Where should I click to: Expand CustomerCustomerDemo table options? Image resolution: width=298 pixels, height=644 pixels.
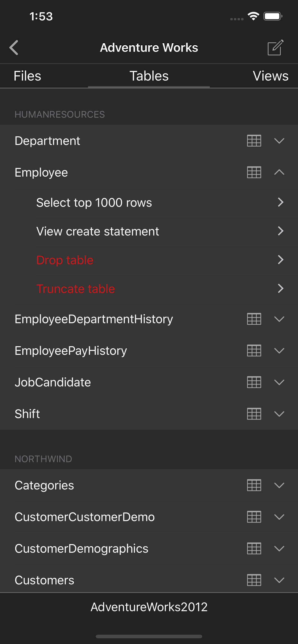click(x=279, y=517)
